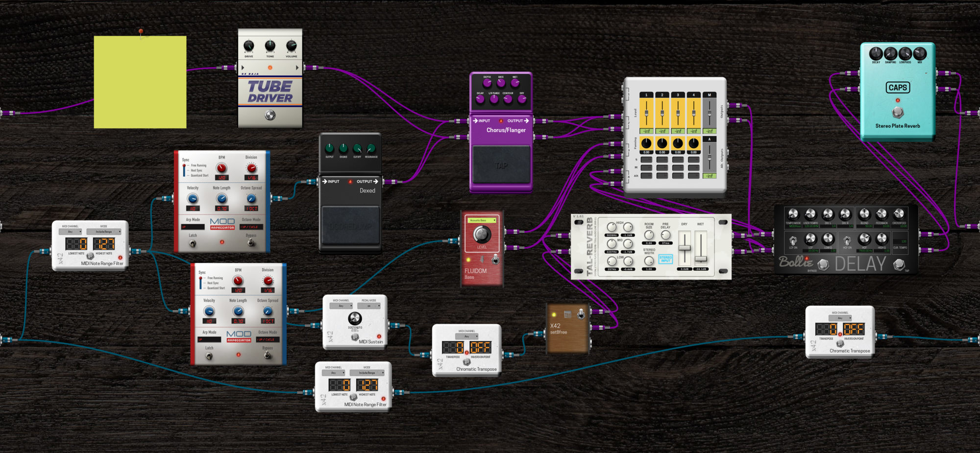Click the TAL-Reverb ROOM SIZE knob
Image resolution: width=980 pixels, height=453 pixels.
(649, 235)
